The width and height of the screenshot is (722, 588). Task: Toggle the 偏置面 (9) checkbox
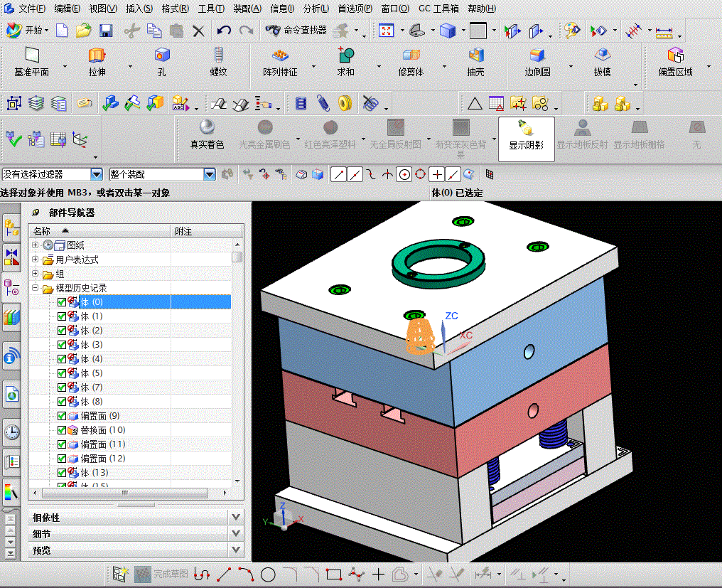pyautogui.click(x=62, y=416)
